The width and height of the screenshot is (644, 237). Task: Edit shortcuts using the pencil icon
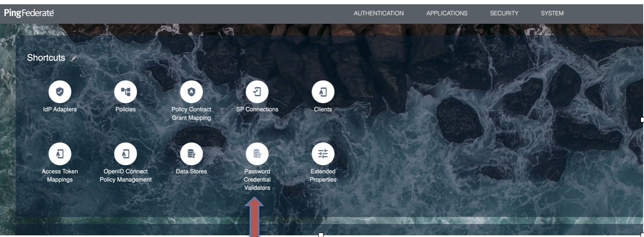pyautogui.click(x=74, y=58)
